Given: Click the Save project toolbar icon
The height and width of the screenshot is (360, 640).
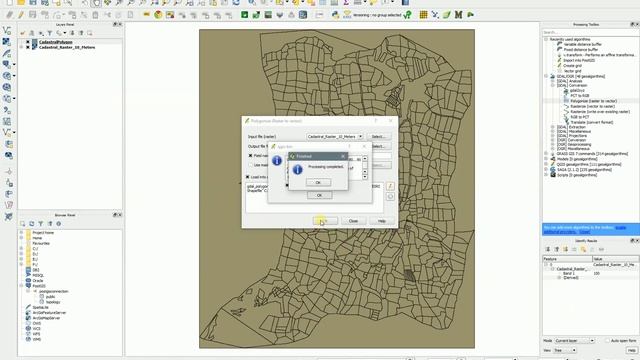Looking at the screenshot, I should tap(33, 3).
